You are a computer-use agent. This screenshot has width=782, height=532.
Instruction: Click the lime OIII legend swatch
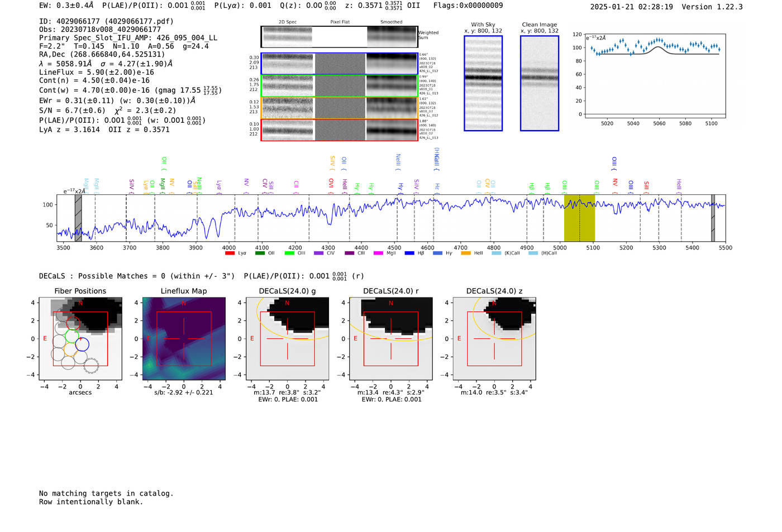289,253
